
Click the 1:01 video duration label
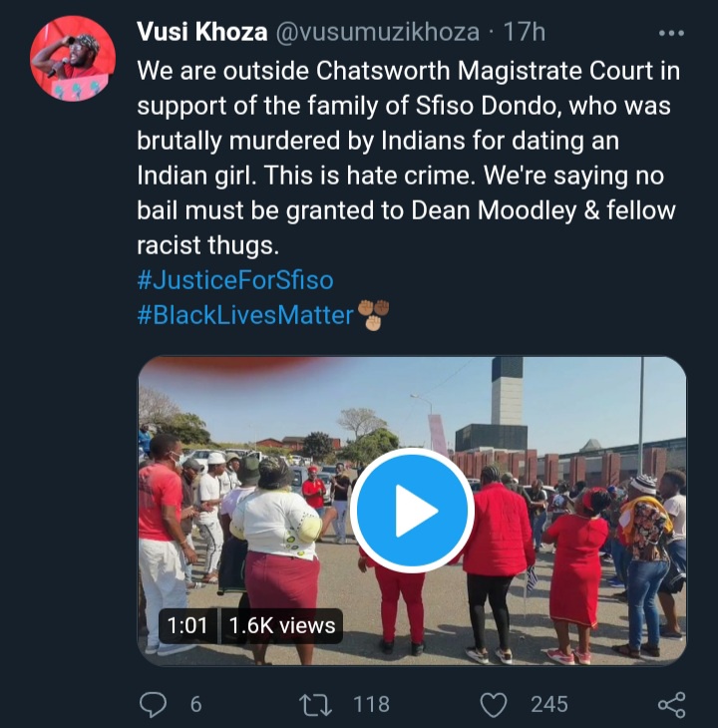coord(187,625)
